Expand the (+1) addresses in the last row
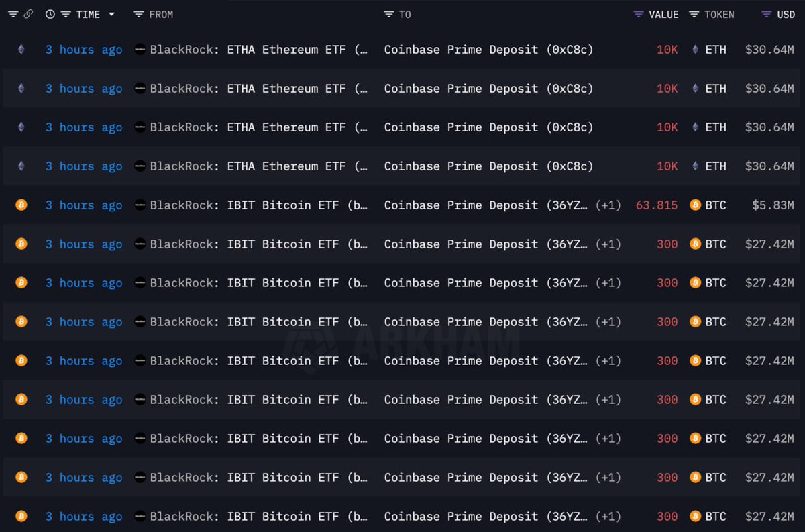Image resolution: width=805 pixels, height=532 pixels. pos(608,517)
